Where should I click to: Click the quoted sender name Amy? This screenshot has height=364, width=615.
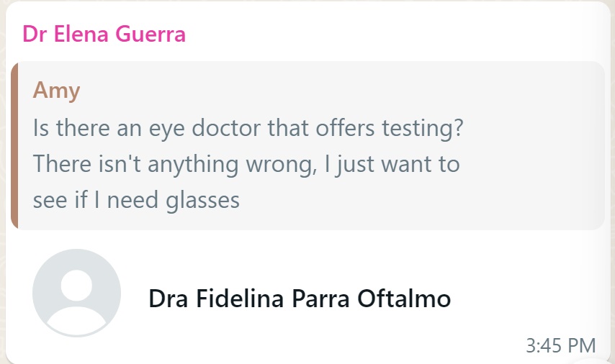tap(56, 91)
